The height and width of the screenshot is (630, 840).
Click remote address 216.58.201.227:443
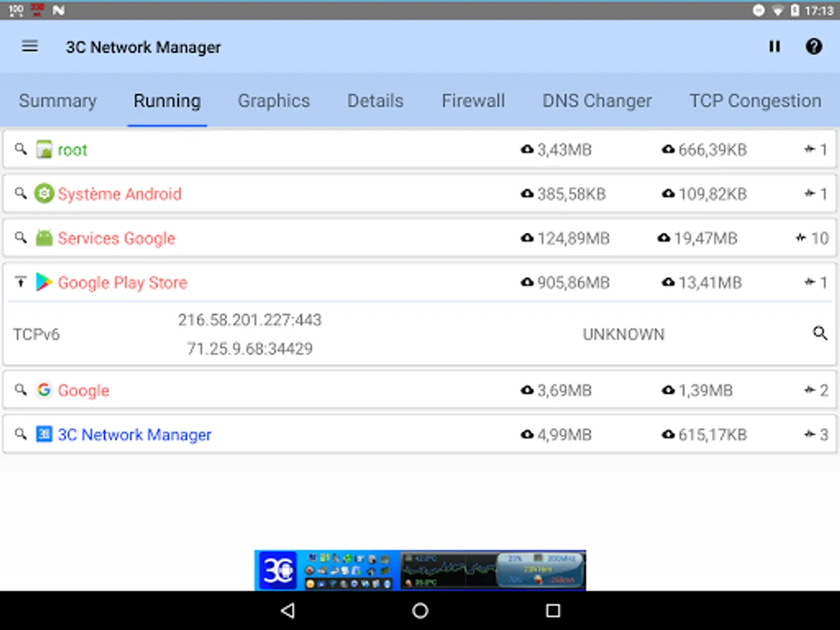pos(250,320)
